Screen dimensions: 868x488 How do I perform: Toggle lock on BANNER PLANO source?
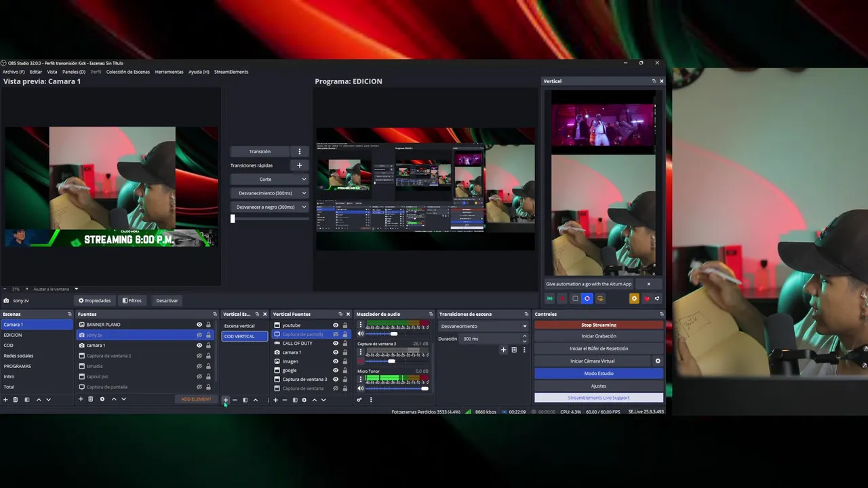pyautogui.click(x=208, y=325)
